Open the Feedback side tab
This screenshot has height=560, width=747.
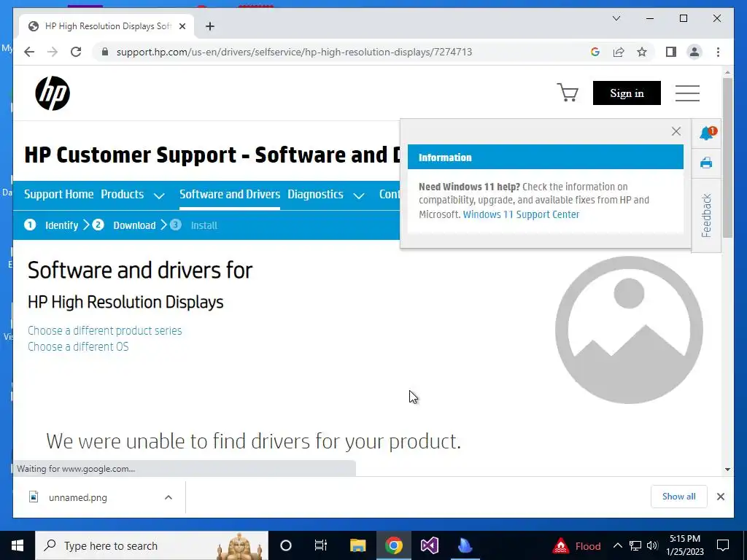point(706,215)
